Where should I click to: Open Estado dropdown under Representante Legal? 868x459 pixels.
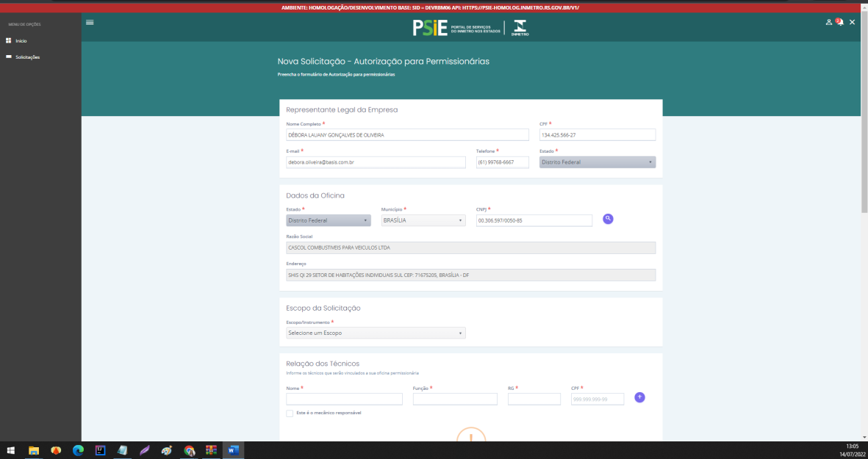click(598, 162)
